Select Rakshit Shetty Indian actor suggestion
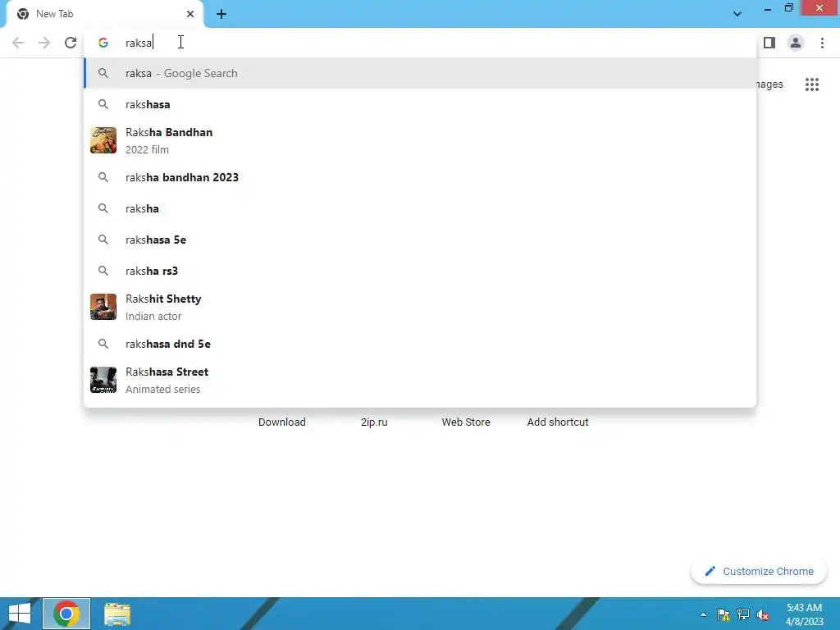Viewport: 840px width, 630px height. 420,307
